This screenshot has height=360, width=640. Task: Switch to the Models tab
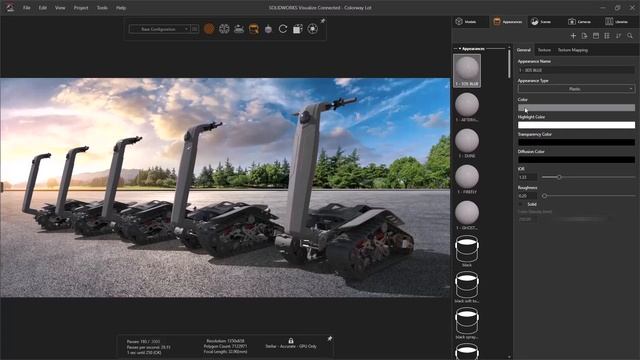(x=466, y=22)
